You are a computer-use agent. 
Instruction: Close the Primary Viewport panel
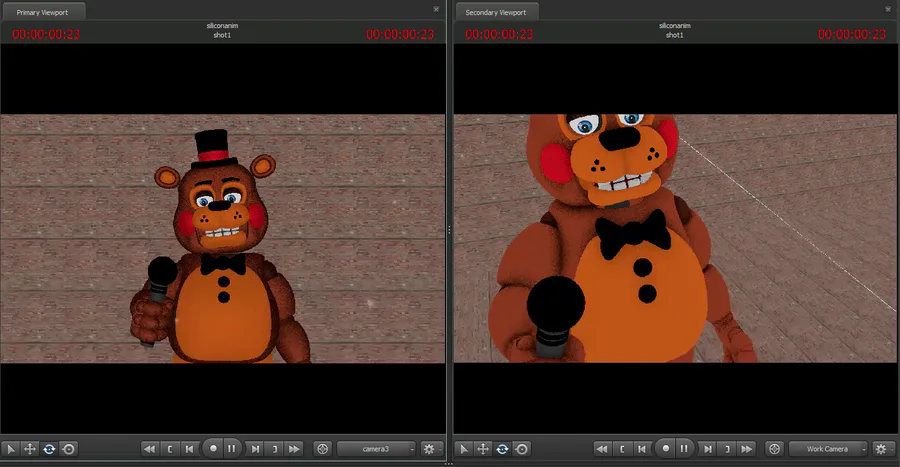point(436,9)
